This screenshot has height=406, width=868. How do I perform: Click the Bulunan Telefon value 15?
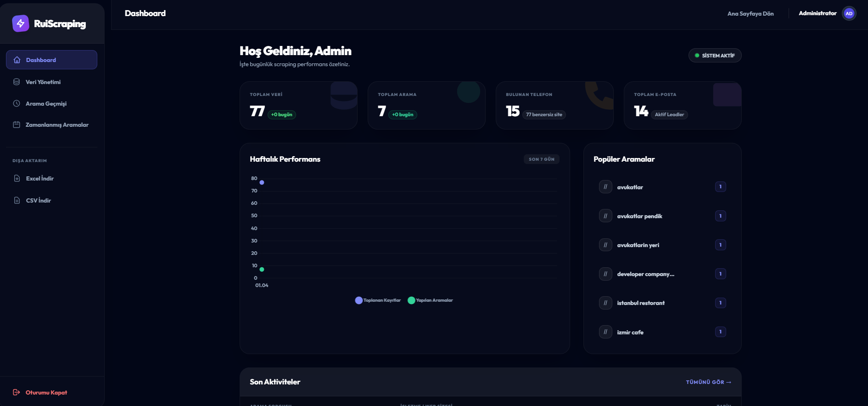(513, 111)
